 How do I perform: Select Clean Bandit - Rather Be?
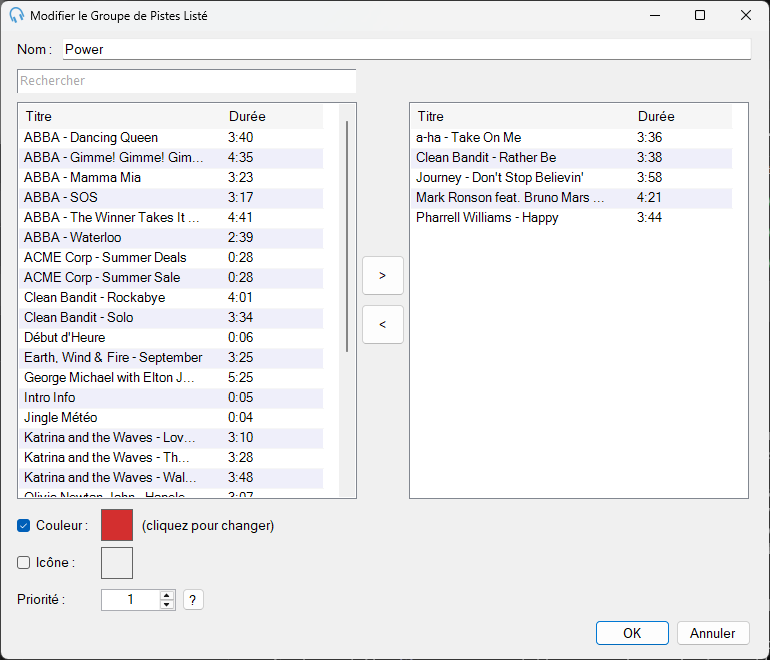point(572,158)
